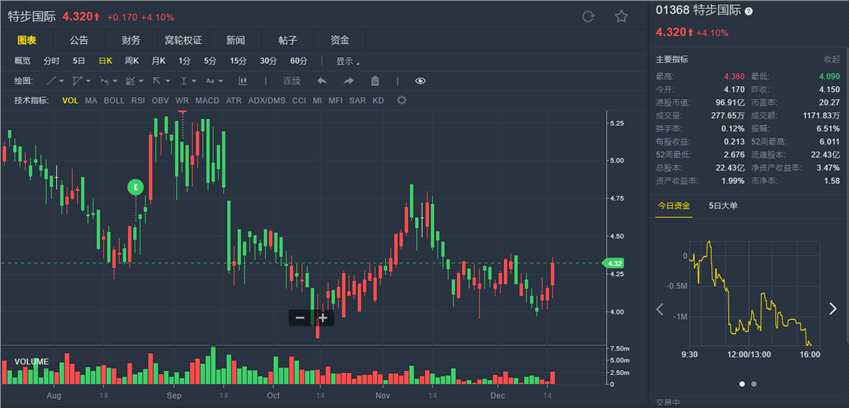Select the 5分 five-minute interval
This screenshot has height=408, width=850.
pos(210,61)
